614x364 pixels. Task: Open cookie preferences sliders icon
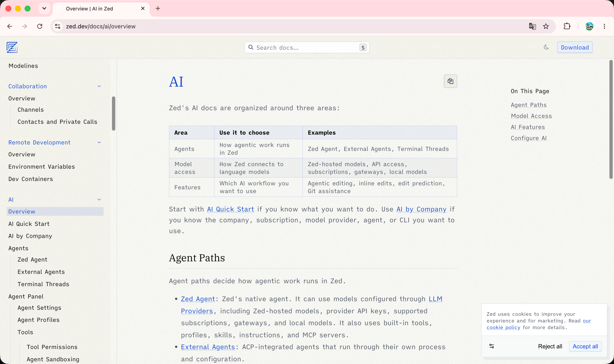492,346
